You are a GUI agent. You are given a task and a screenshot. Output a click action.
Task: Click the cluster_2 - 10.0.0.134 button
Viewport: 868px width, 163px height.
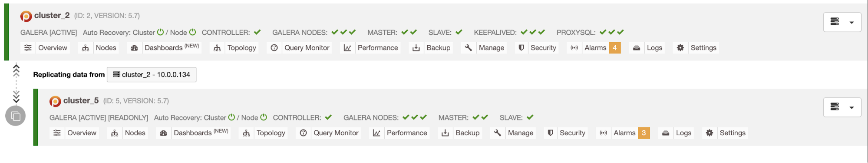pyautogui.click(x=152, y=75)
